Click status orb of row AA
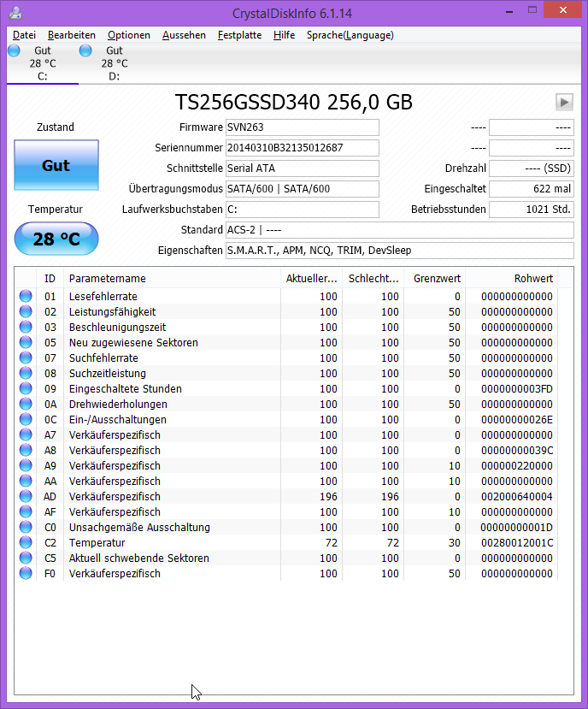This screenshot has height=709, width=588. [x=26, y=481]
